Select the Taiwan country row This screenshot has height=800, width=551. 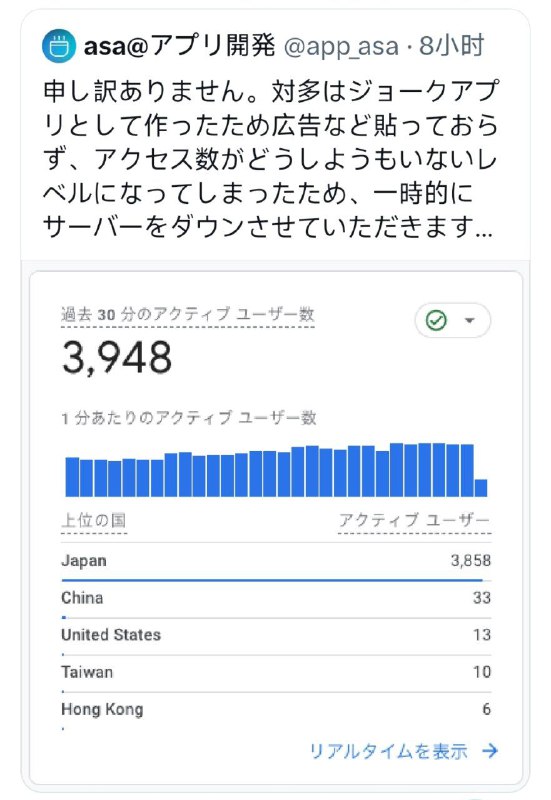coord(276,672)
